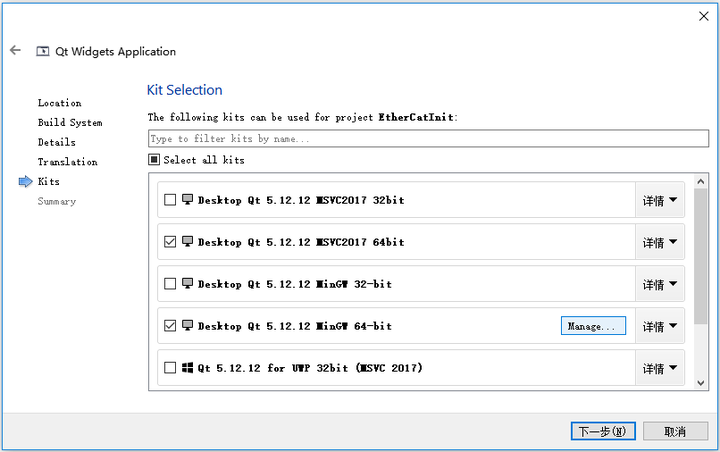720x452 pixels.
Task: Enable Qt 5.12.12 for UWP 32bit kit
Action: pos(170,367)
